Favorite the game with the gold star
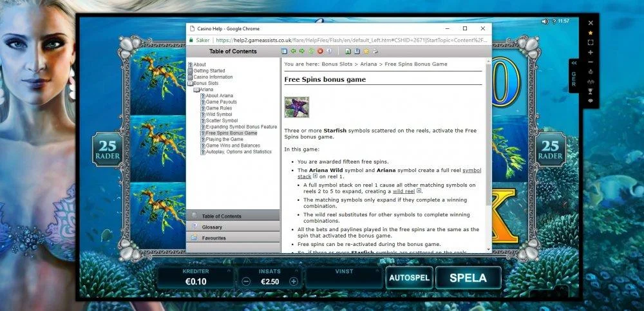Image resolution: width=644 pixels, height=311 pixels. (591, 32)
